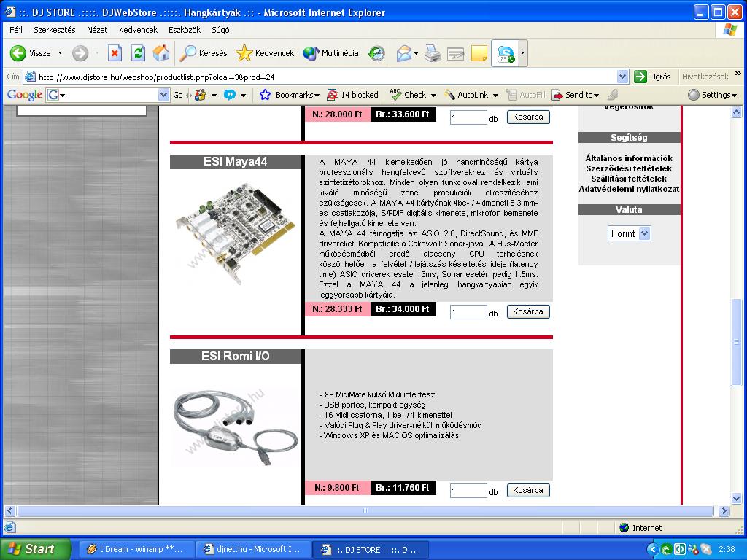747x560 pixels.
Task: Open Általános információk link
Action: [629, 158]
